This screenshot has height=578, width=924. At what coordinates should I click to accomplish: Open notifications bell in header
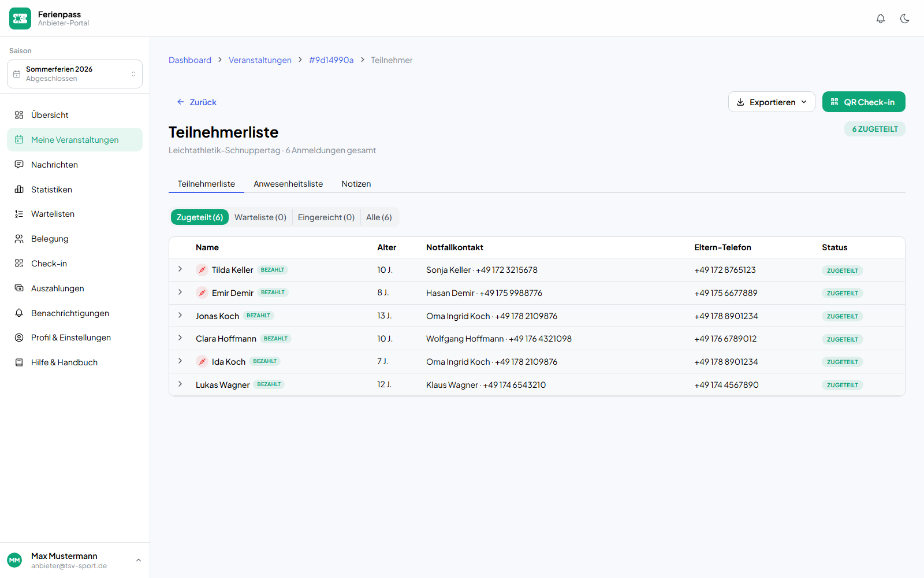881,18
